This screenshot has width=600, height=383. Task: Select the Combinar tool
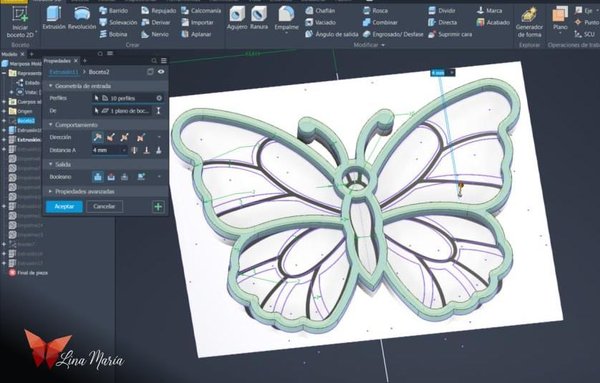380,23
